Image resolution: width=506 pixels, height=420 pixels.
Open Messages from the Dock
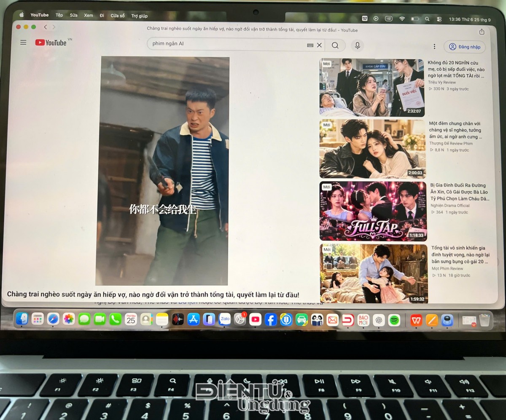coord(84,319)
